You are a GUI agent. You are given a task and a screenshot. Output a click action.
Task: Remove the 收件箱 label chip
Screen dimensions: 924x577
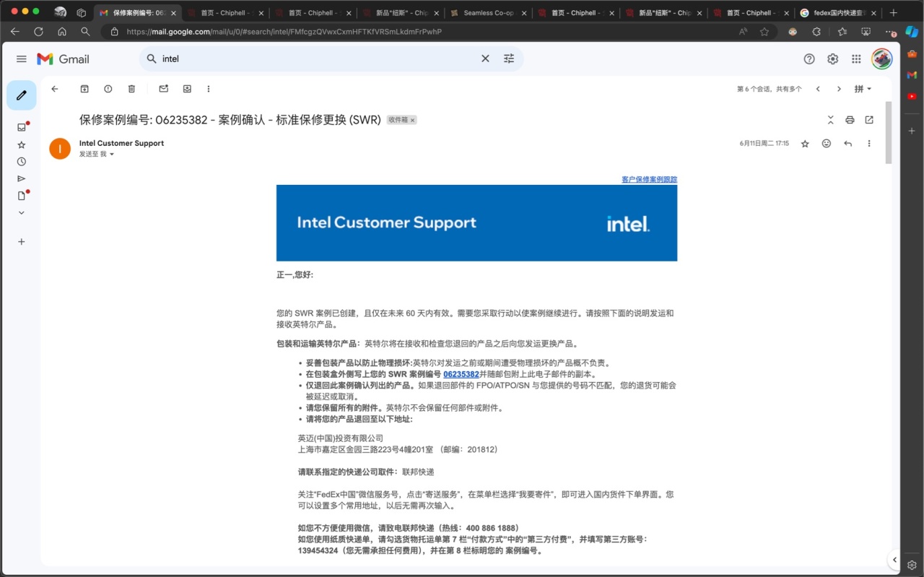coord(413,121)
